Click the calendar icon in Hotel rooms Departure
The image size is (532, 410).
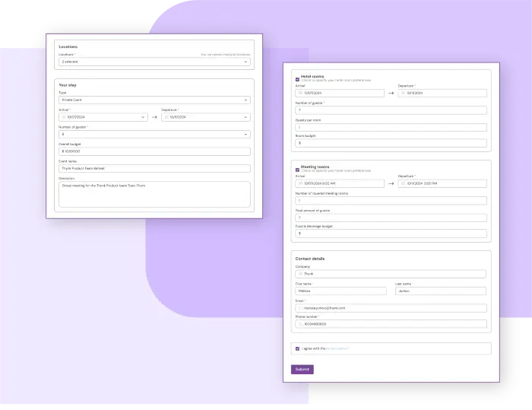coord(403,93)
